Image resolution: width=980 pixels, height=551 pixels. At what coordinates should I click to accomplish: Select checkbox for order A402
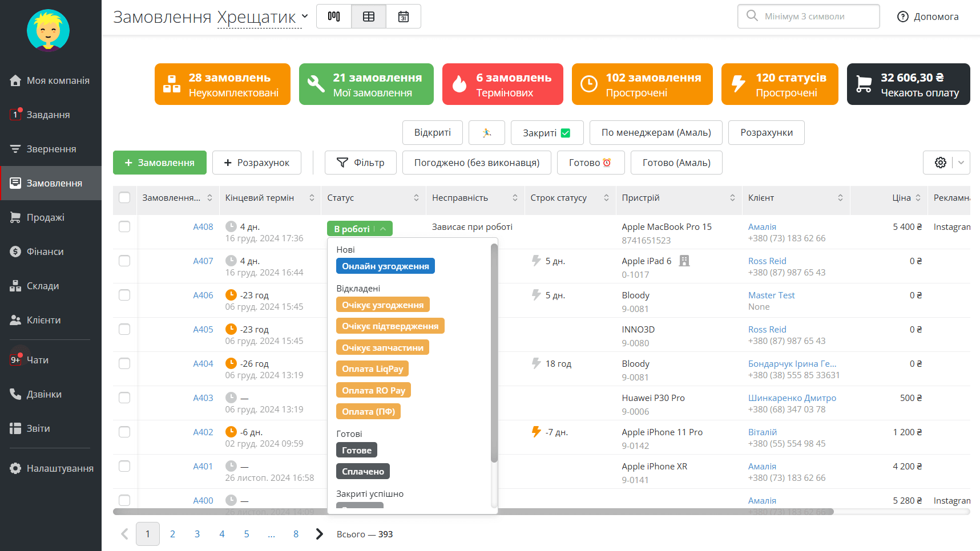124,432
